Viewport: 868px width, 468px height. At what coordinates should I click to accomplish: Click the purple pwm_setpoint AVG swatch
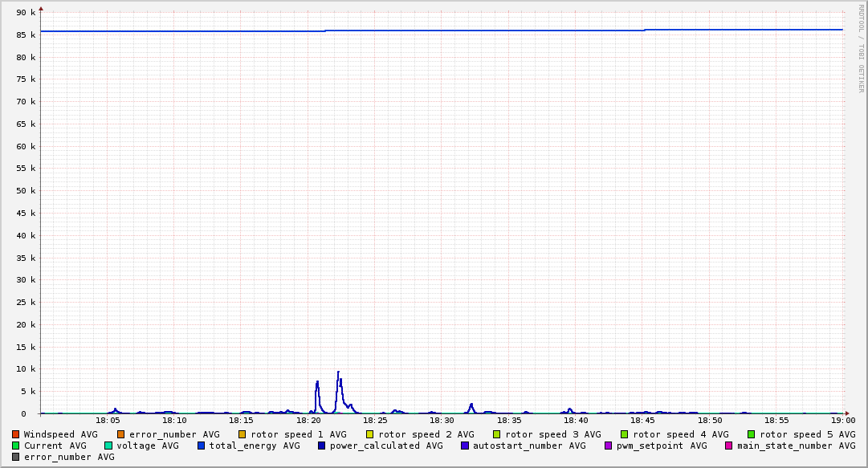(609, 446)
